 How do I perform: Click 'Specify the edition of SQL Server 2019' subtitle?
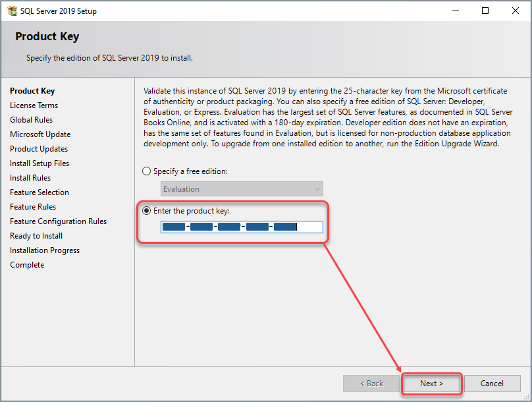[109, 58]
